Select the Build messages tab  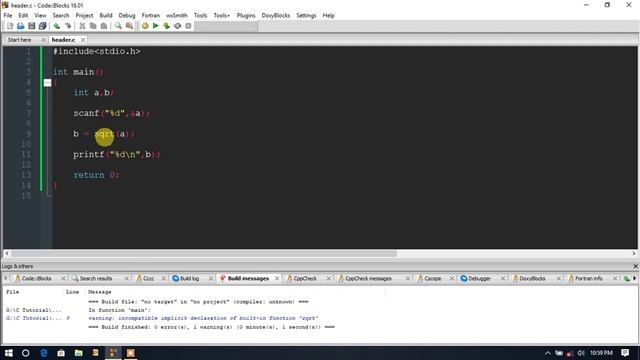(x=248, y=278)
